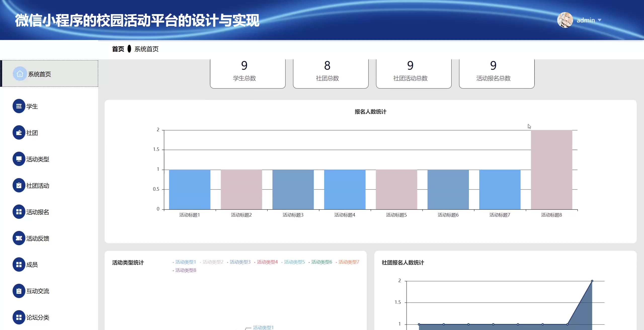Image resolution: width=644 pixels, height=330 pixels.
Task: Click the 活动类型 monitor icon
Action: pyautogui.click(x=19, y=159)
